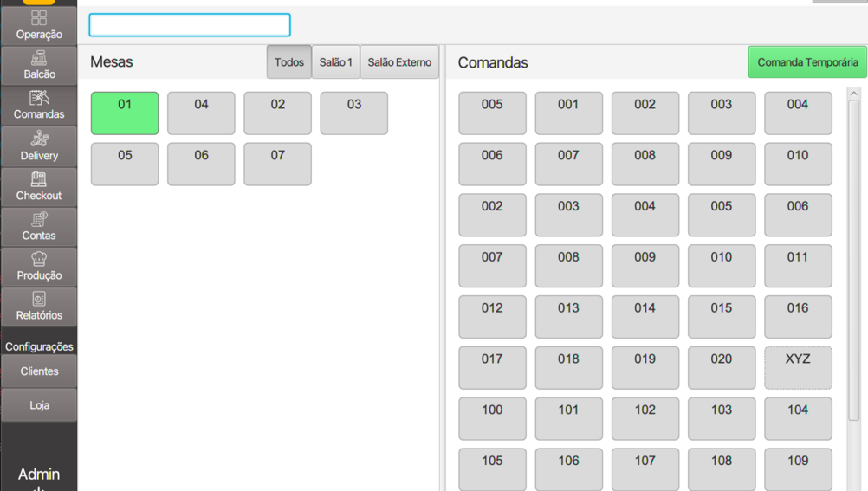Click the search input field at top
Viewport: 868px width, 491px height.
click(x=190, y=25)
